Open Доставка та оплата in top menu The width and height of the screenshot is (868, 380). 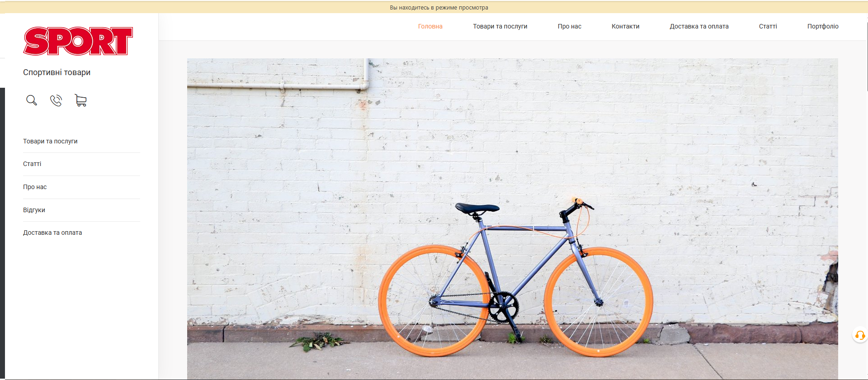699,26
